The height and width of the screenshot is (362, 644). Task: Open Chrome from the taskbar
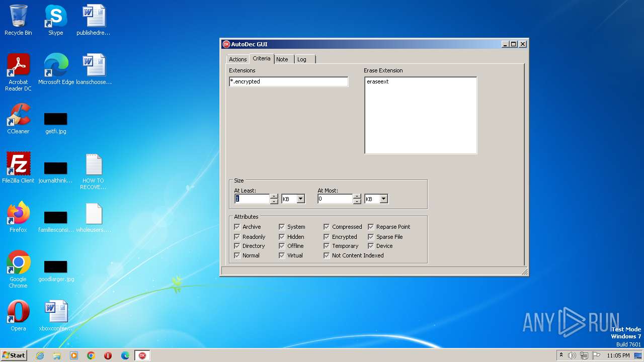pyautogui.click(x=91, y=355)
